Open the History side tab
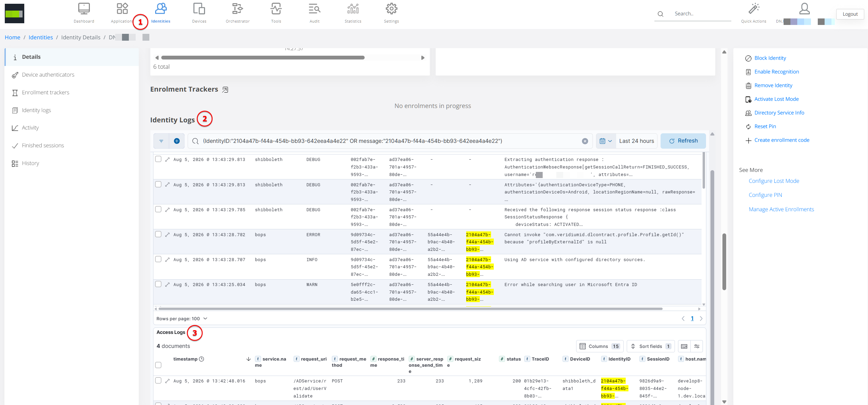Viewport: 868px width, 405px height. pyautogui.click(x=72, y=163)
